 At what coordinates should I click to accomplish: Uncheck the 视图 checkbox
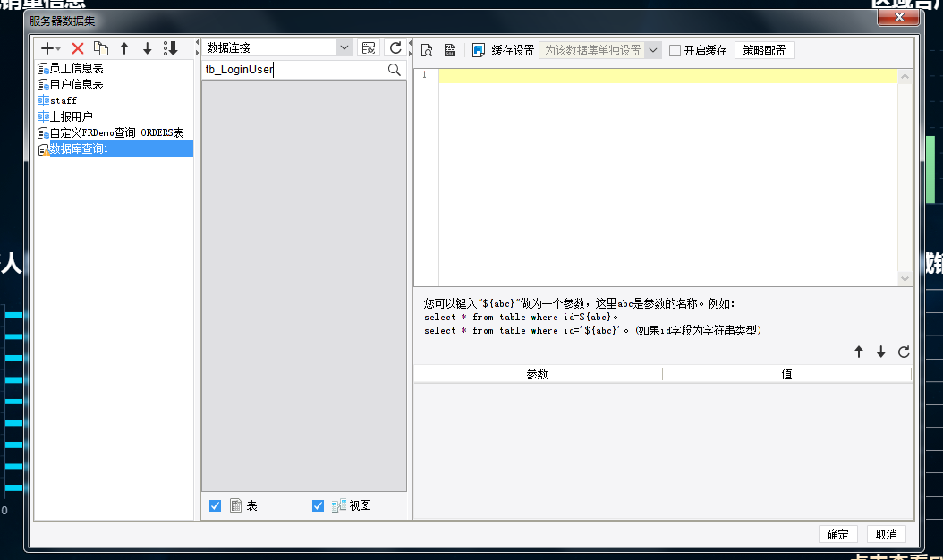(x=319, y=505)
